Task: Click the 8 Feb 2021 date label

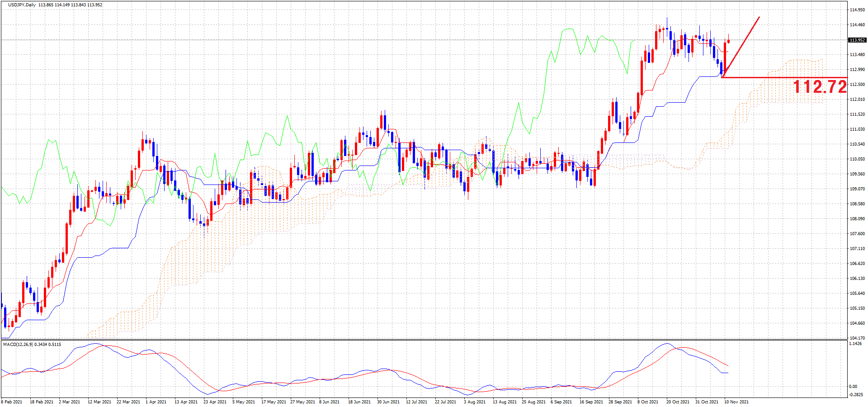Action: pyautogui.click(x=12, y=402)
